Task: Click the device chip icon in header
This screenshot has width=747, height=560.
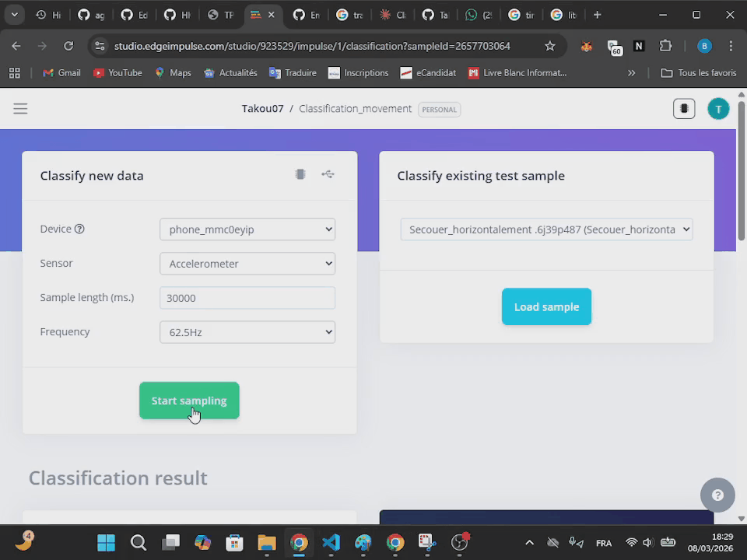Action: point(683,109)
